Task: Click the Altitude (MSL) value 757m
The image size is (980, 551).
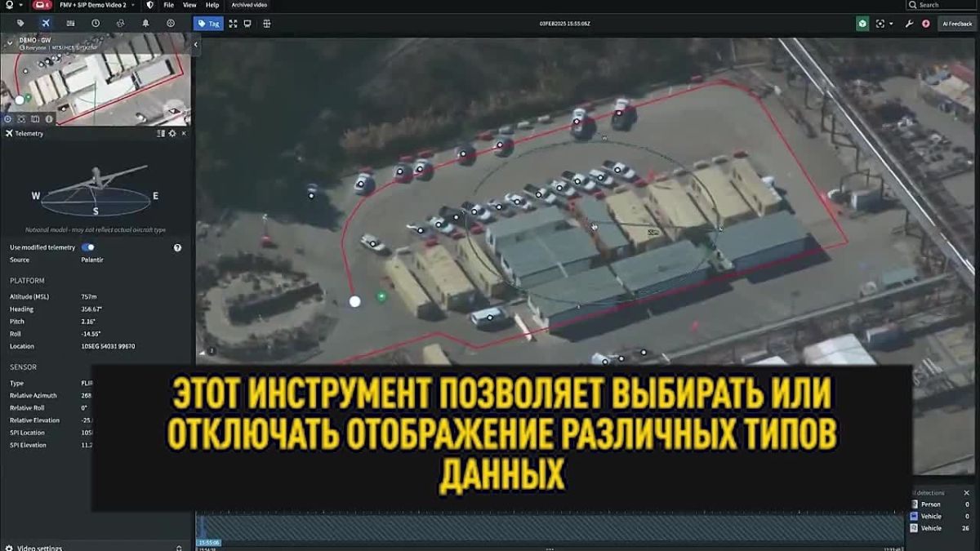Action: 89,296
